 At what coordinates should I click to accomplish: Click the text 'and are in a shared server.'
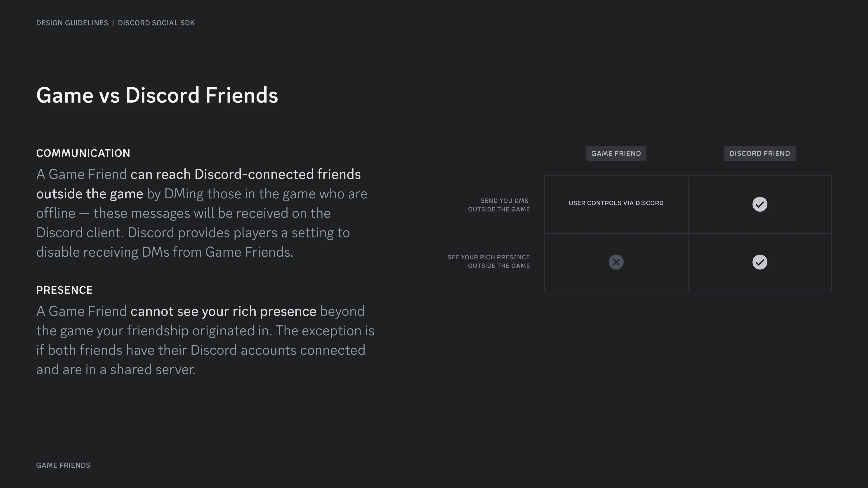point(116,370)
